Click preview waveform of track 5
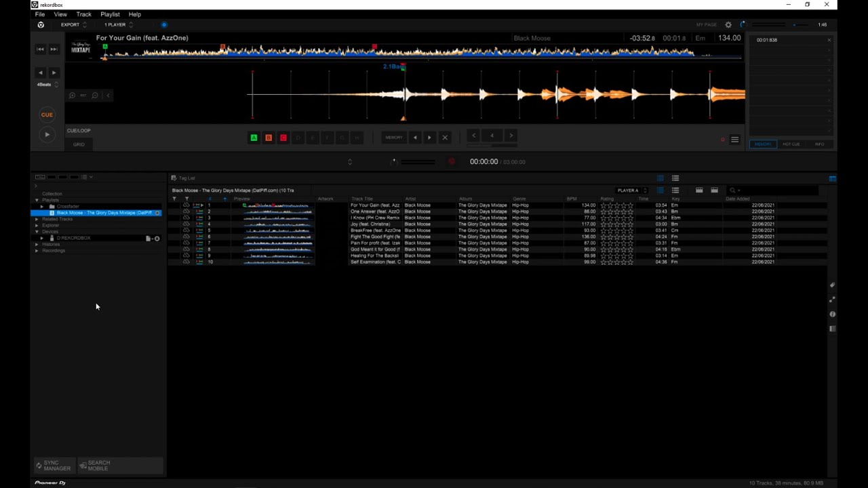Viewport: 868px width, 488px height. coord(277,230)
